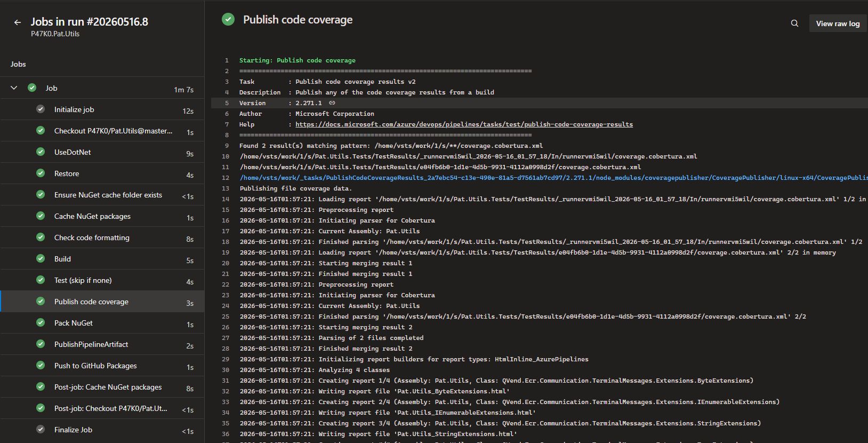The width and height of the screenshot is (868, 443).
Task: Select the Checkout P47K0/Pat.Utils@master step
Action: [x=102, y=131]
